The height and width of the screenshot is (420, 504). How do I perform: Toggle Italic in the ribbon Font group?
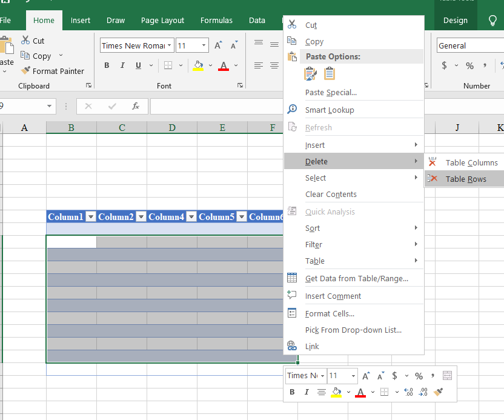(x=122, y=65)
